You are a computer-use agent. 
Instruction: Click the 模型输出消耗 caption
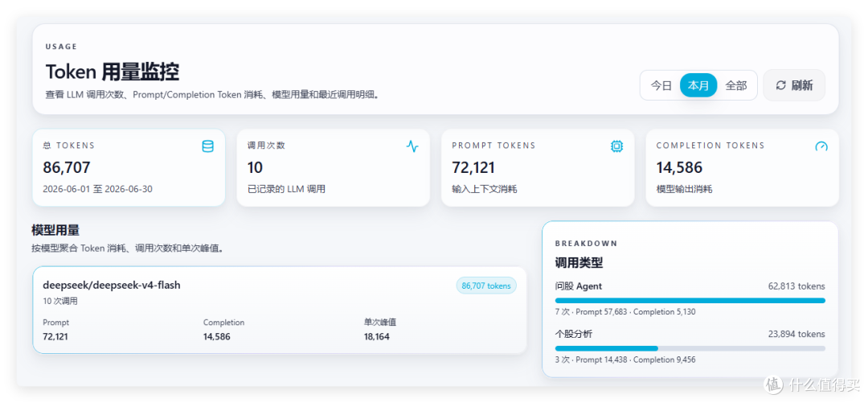(x=684, y=189)
